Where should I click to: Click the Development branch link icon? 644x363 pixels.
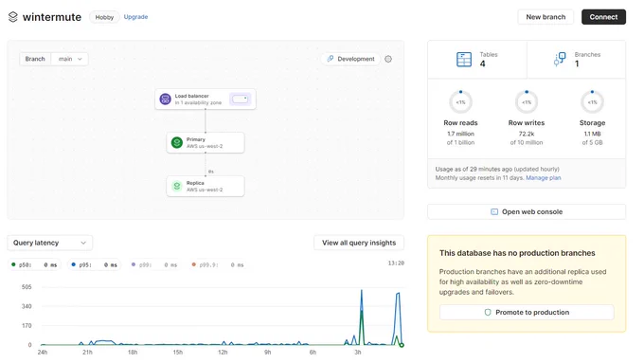click(331, 59)
